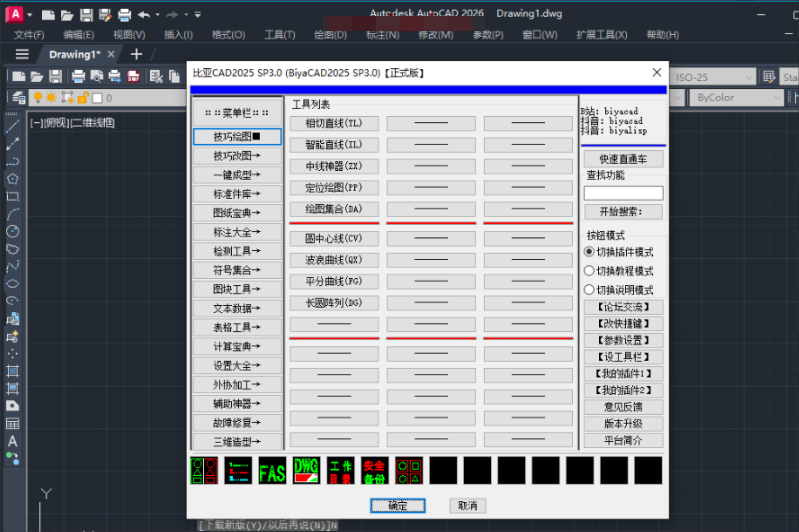The width and height of the screenshot is (799, 532).
Task: Click the 查找功能 search input field
Action: pyautogui.click(x=623, y=193)
